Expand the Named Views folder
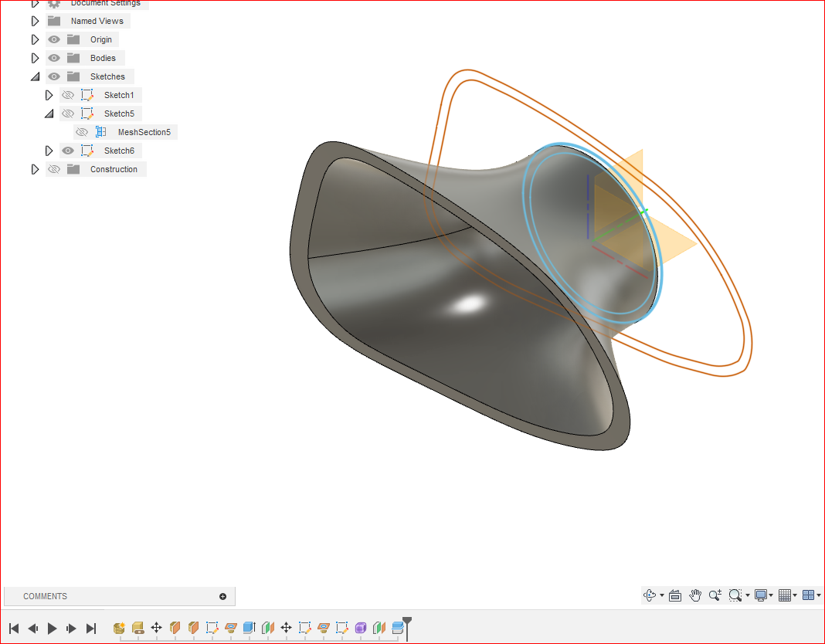825x644 pixels. coord(35,21)
